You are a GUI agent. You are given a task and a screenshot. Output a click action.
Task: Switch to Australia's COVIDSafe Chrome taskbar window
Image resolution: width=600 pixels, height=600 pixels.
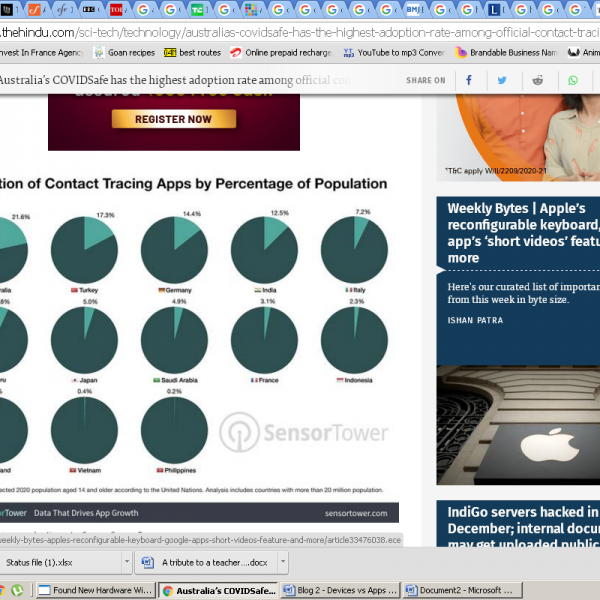(218, 590)
